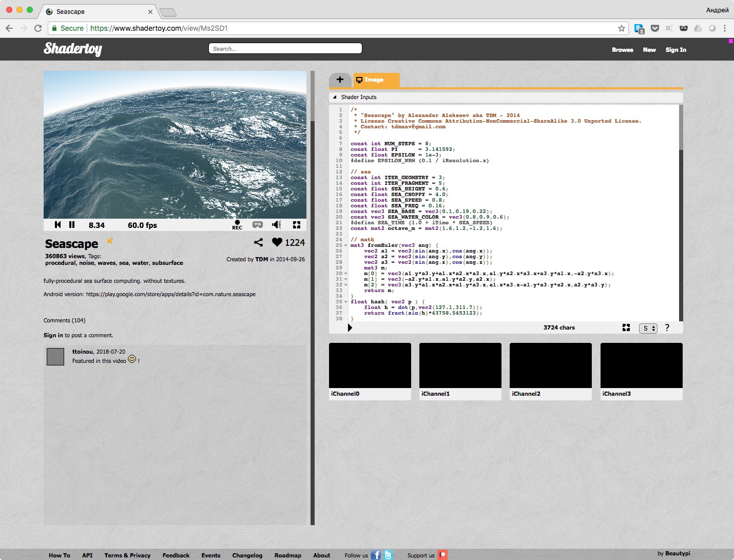This screenshot has height=560, width=734.
Task: Enable VR mode icon
Action: click(258, 224)
